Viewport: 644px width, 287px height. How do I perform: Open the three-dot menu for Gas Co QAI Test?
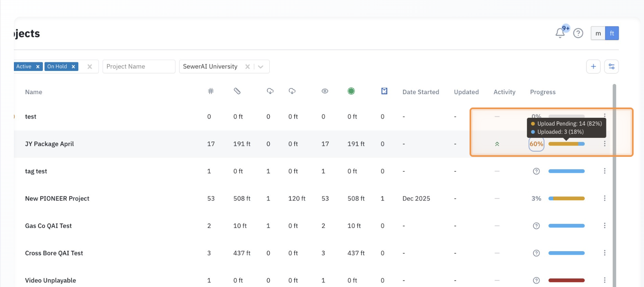pos(604,226)
